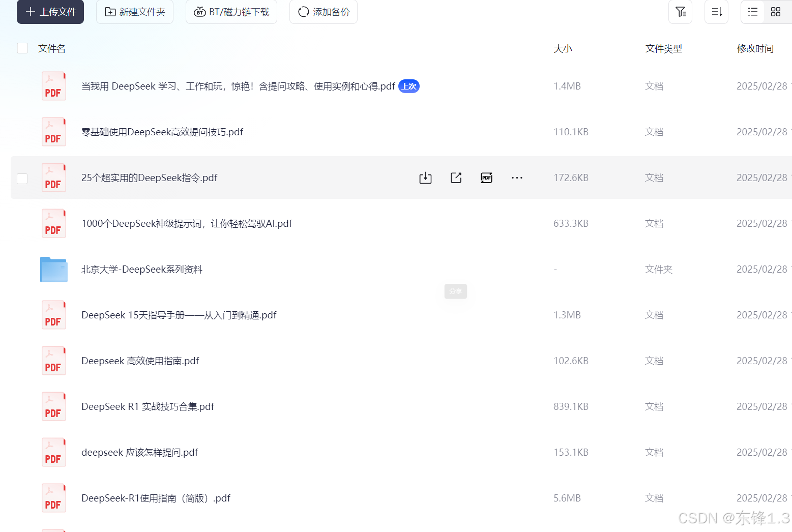Open more options for 25个超实用的DeepSeek指令.pdf
Viewport: 792px width, 532px height.
click(x=517, y=178)
